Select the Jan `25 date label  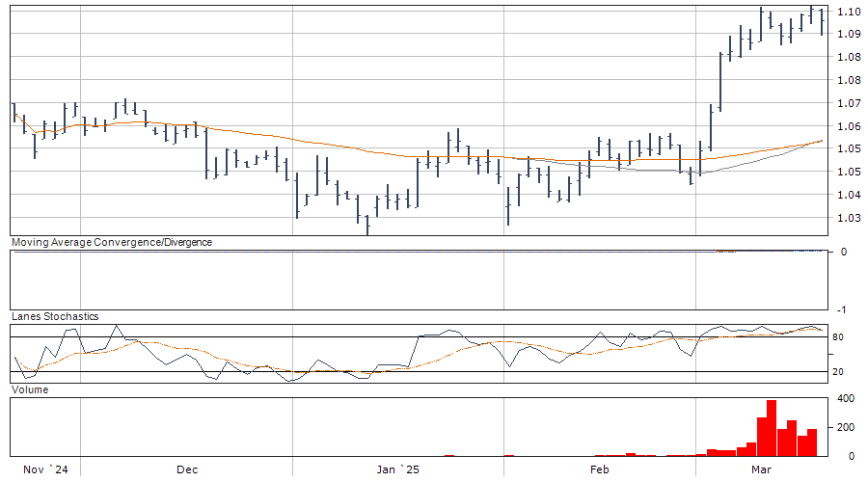[397, 470]
